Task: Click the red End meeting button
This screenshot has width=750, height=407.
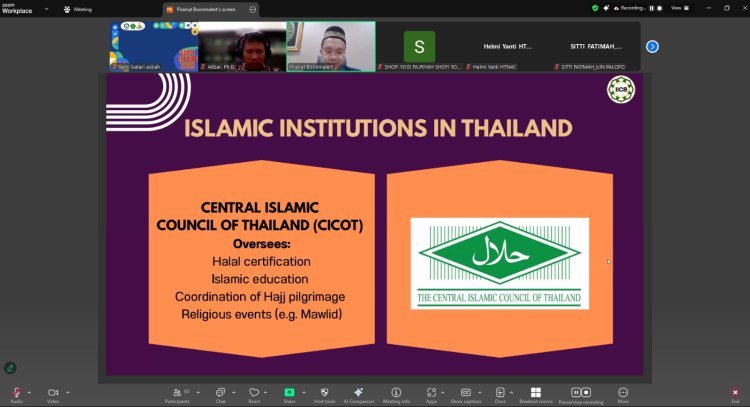Action: tap(735, 395)
